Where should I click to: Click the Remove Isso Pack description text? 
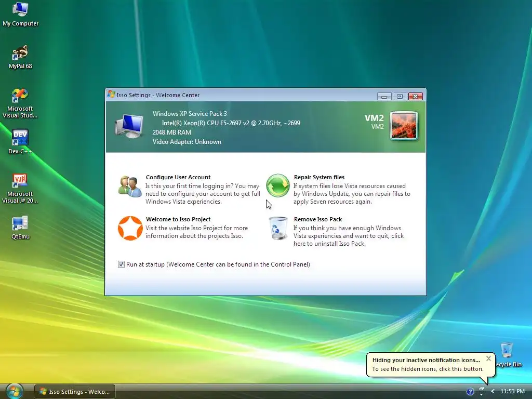click(349, 236)
